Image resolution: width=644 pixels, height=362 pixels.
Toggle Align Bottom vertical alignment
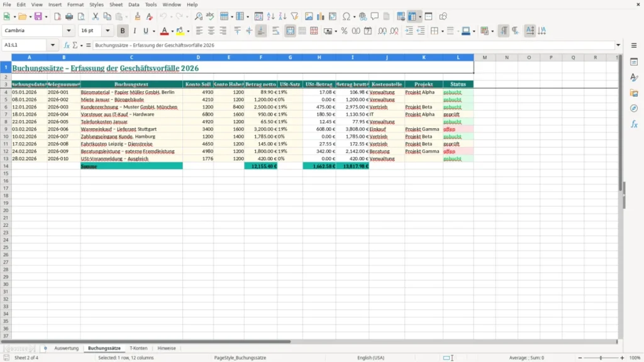(x=261, y=31)
